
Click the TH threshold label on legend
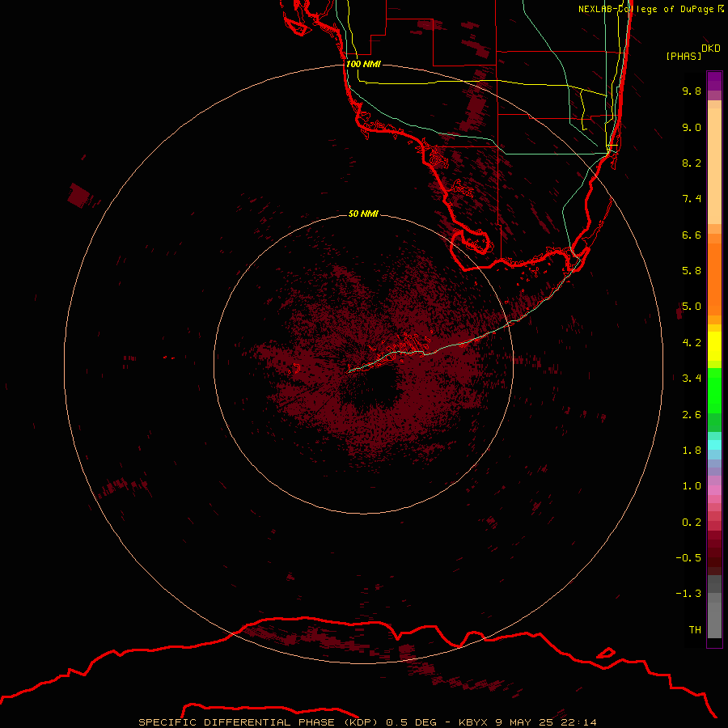(x=695, y=630)
